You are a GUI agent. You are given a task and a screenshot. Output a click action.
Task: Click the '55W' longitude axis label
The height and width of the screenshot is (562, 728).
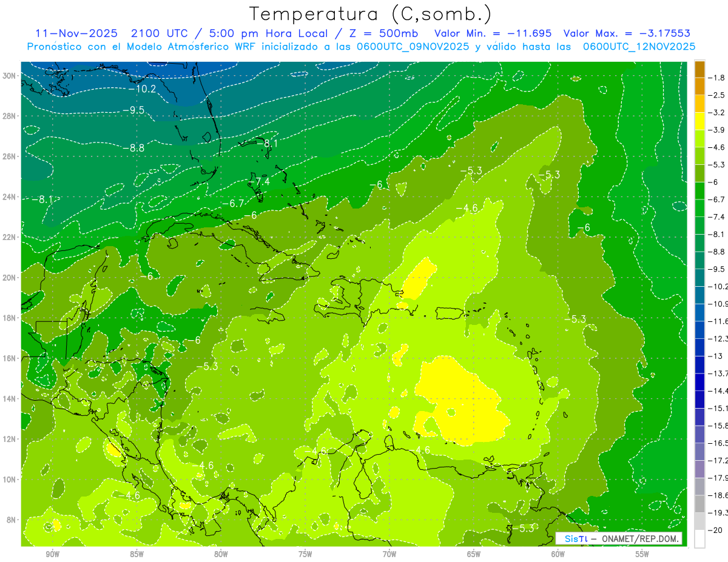click(642, 554)
